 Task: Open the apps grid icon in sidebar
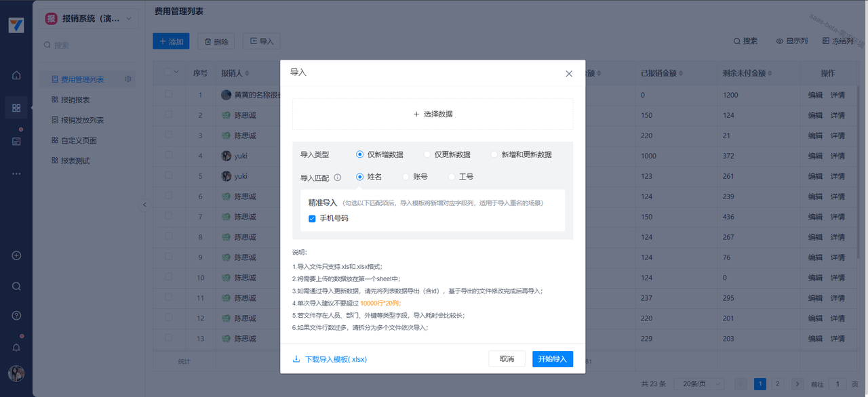coord(16,108)
